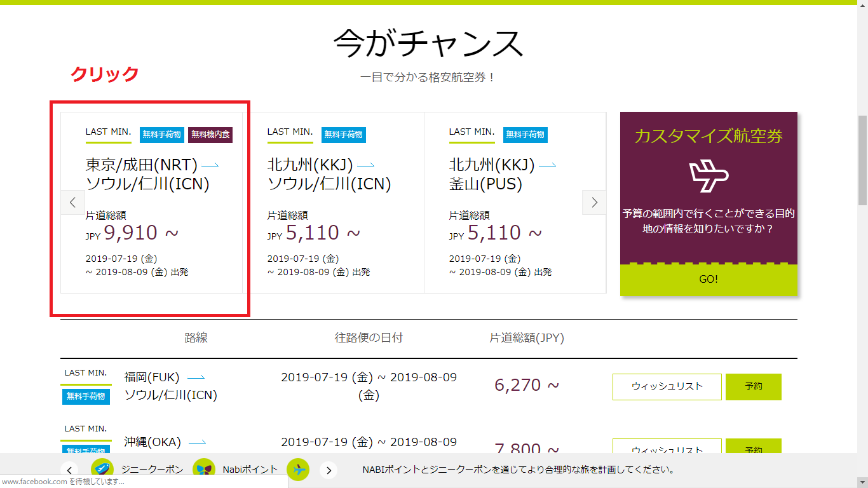Select the Tokyo/Narita to Seoul/Incheon fare card
868x488 pixels.
[151, 203]
